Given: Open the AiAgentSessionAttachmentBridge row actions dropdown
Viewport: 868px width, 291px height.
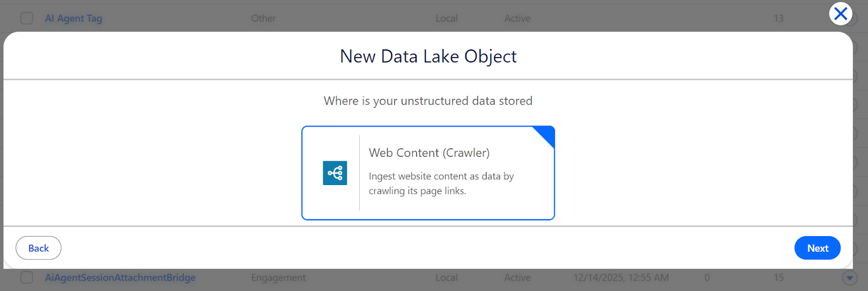Looking at the screenshot, I should (850, 278).
